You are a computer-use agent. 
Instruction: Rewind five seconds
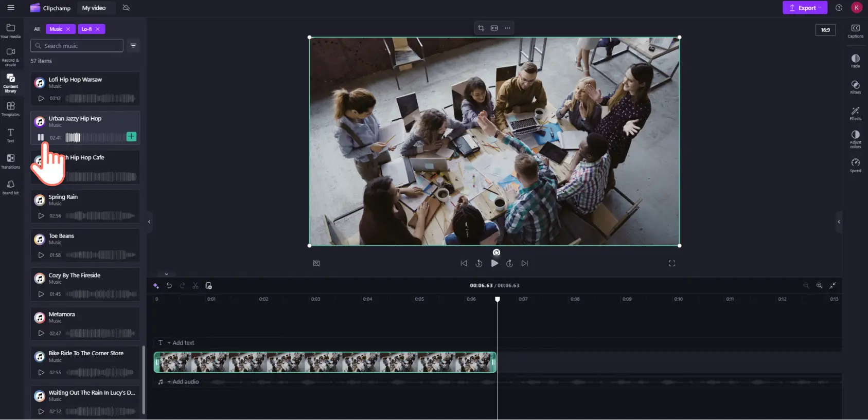tap(479, 263)
